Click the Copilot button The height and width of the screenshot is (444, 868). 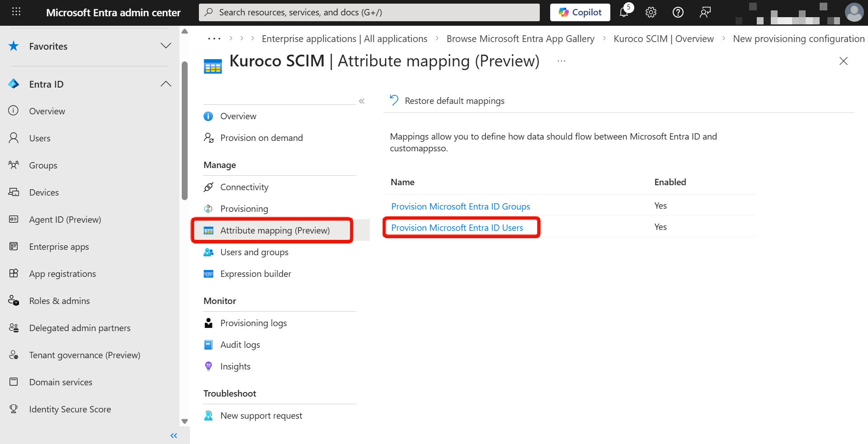tap(580, 12)
